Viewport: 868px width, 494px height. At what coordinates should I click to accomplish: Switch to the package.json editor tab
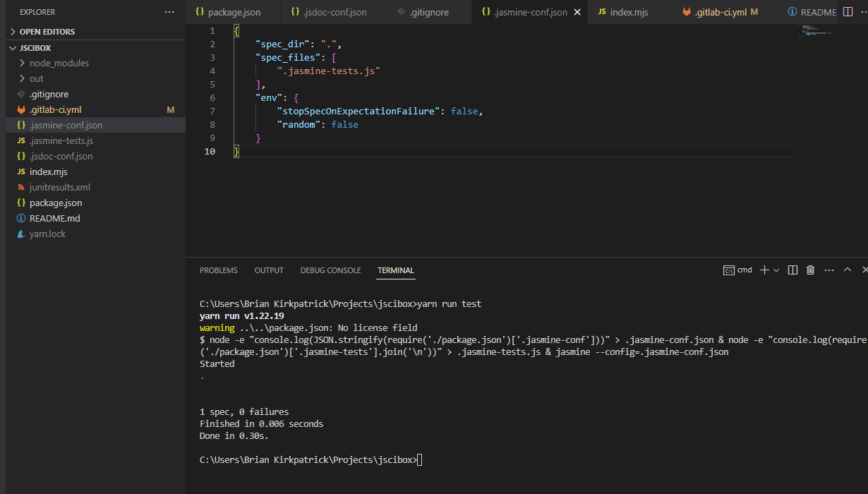(x=234, y=12)
